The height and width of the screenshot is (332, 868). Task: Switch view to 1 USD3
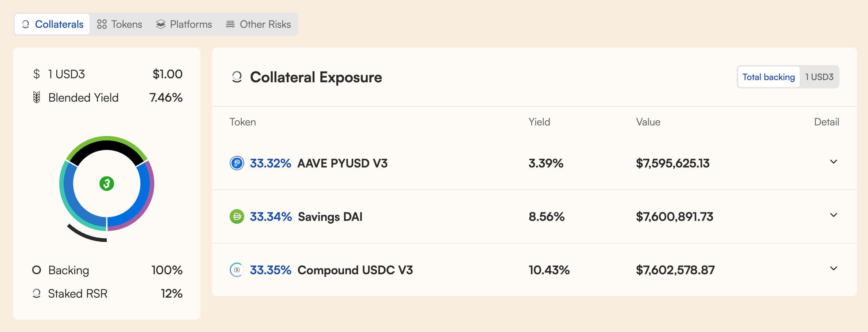819,77
